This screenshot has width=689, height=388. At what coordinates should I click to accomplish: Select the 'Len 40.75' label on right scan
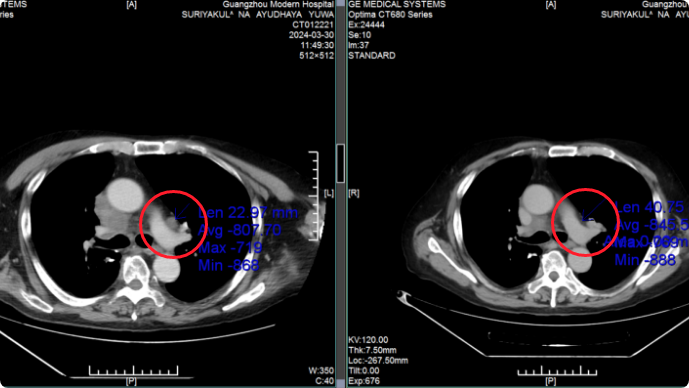point(649,207)
